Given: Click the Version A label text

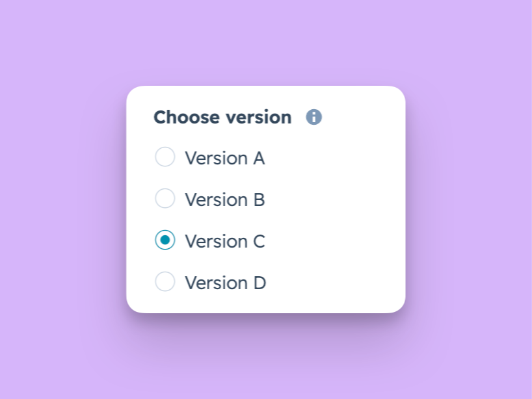Looking at the screenshot, I should [x=225, y=157].
